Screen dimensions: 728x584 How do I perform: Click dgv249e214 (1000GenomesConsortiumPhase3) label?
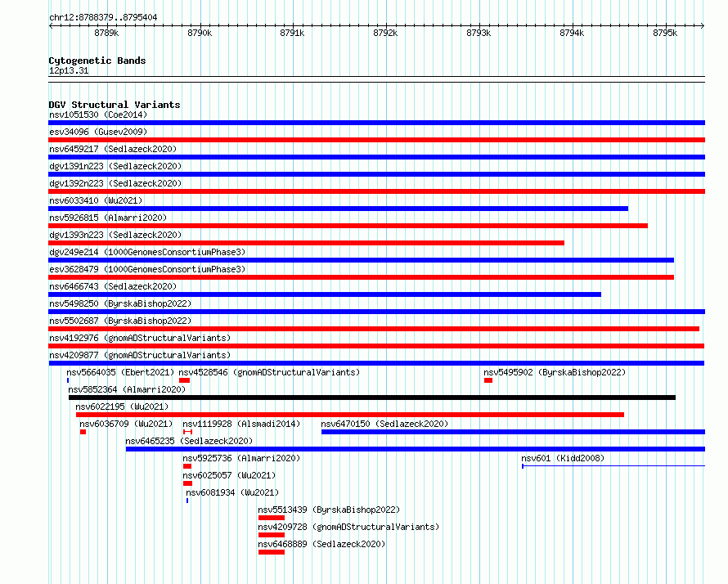click(147, 252)
